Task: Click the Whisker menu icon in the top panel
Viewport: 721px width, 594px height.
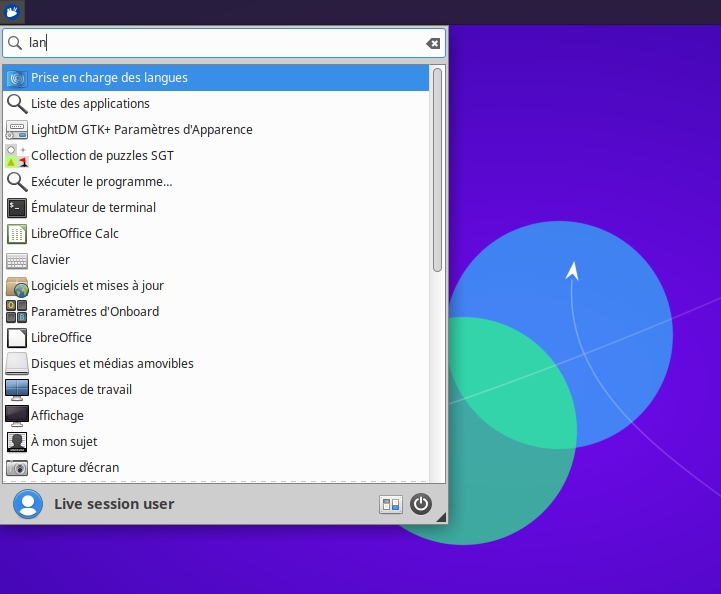Action: (x=13, y=12)
